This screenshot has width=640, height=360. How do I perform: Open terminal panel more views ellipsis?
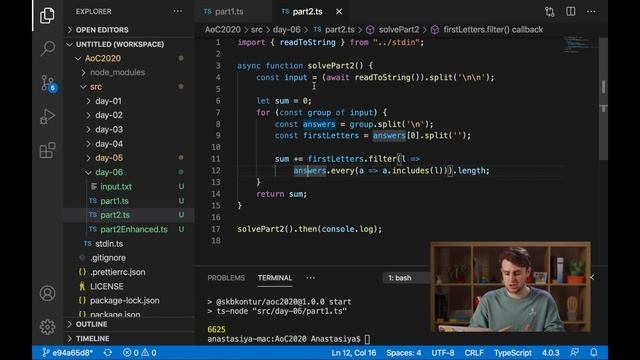pyautogui.click(x=311, y=278)
